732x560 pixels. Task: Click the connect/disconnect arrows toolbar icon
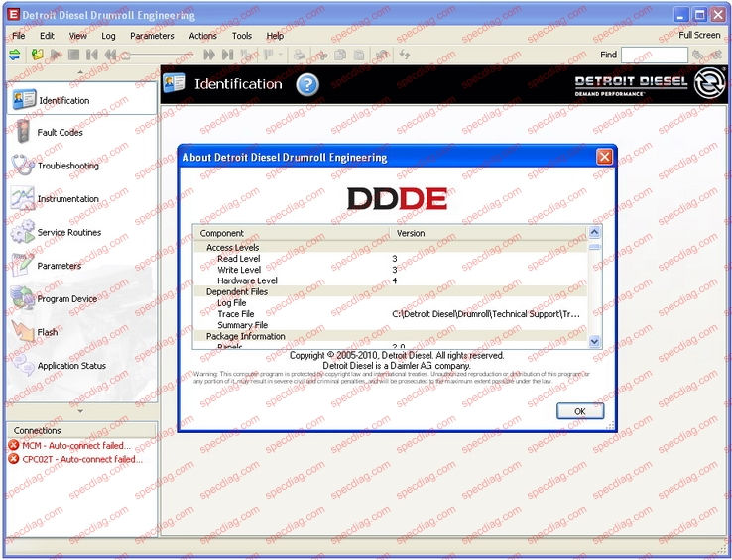[x=15, y=55]
